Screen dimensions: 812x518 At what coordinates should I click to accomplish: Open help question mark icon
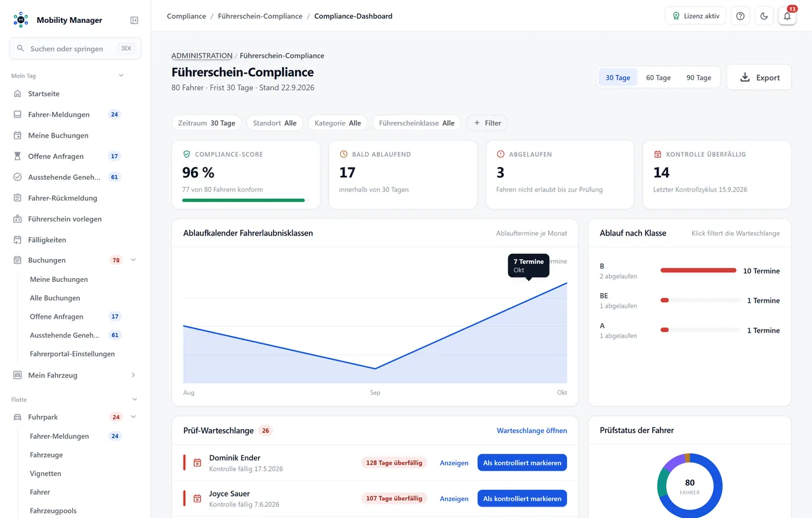click(x=740, y=16)
